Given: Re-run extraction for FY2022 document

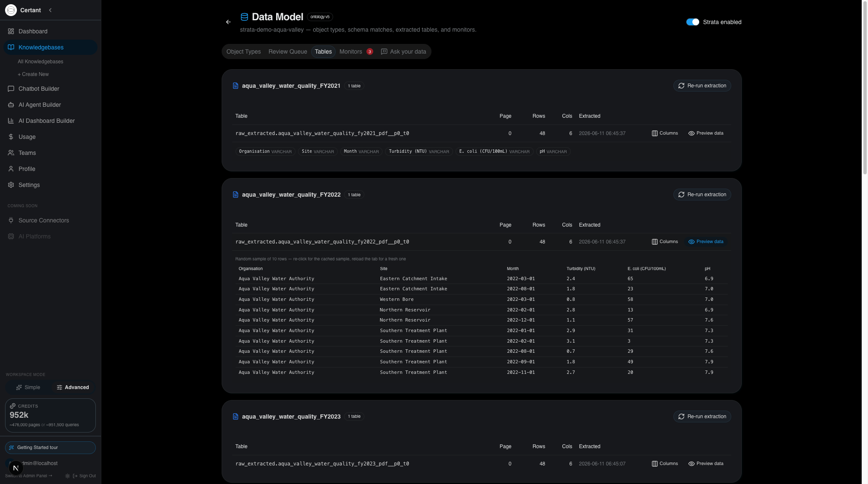Looking at the screenshot, I should tap(702, 195).
